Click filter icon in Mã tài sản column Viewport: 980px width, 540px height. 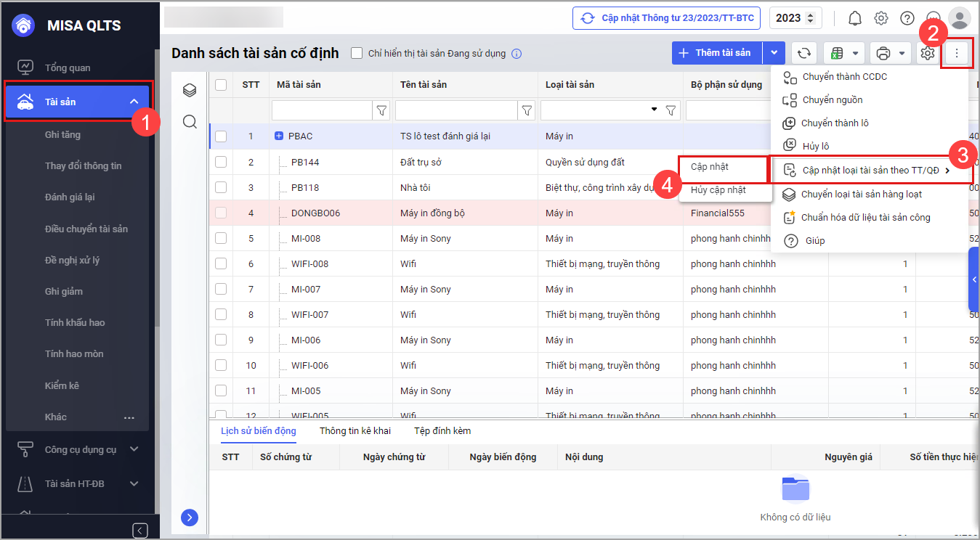point(381,110)
